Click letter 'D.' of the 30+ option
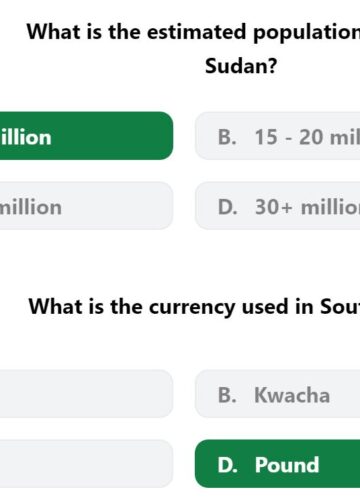The image size is (360, 504). [228, 207]
